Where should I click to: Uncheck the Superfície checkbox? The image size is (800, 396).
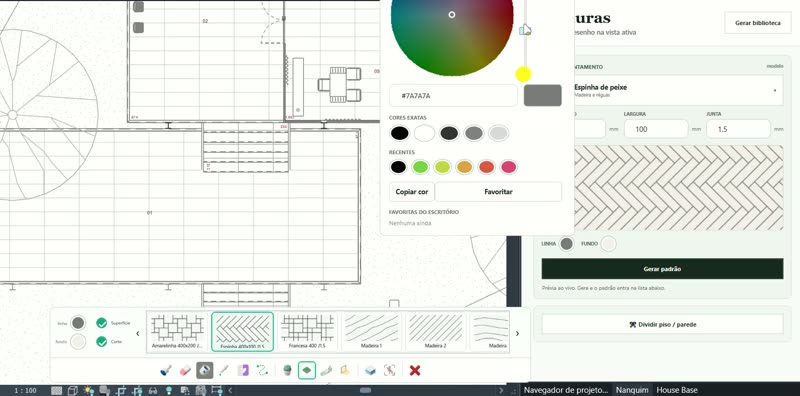click(x=102, y=323)
